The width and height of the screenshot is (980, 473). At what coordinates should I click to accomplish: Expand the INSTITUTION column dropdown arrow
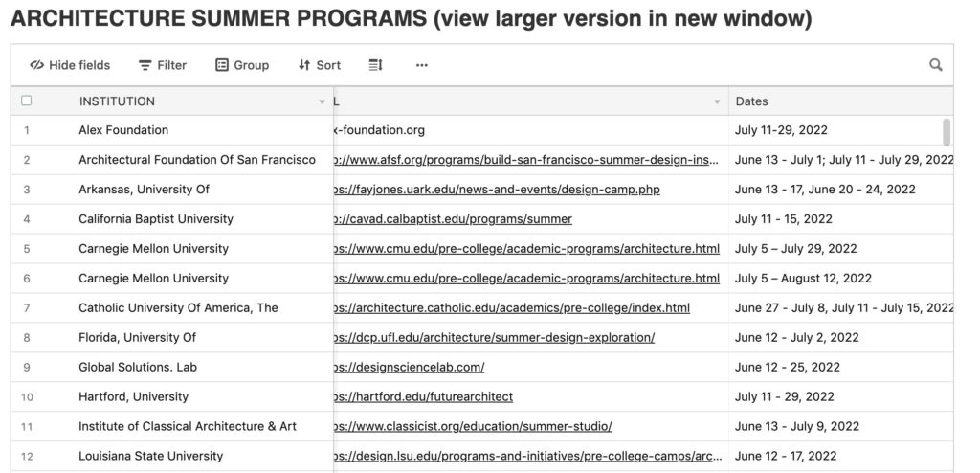[322, 101]
